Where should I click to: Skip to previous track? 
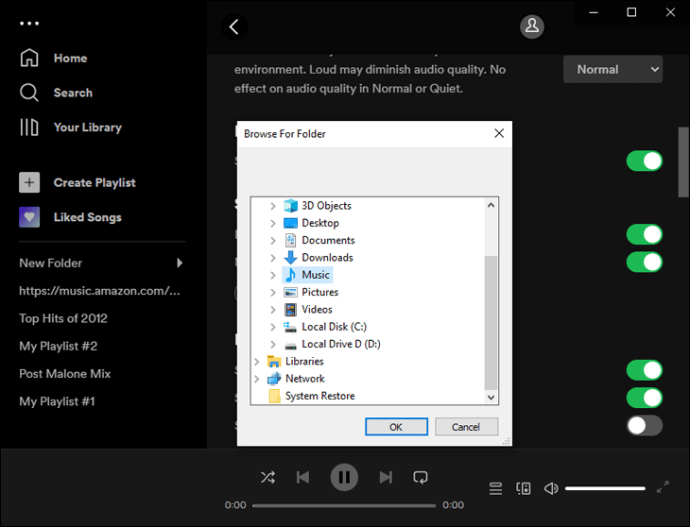tap(303, 477)
